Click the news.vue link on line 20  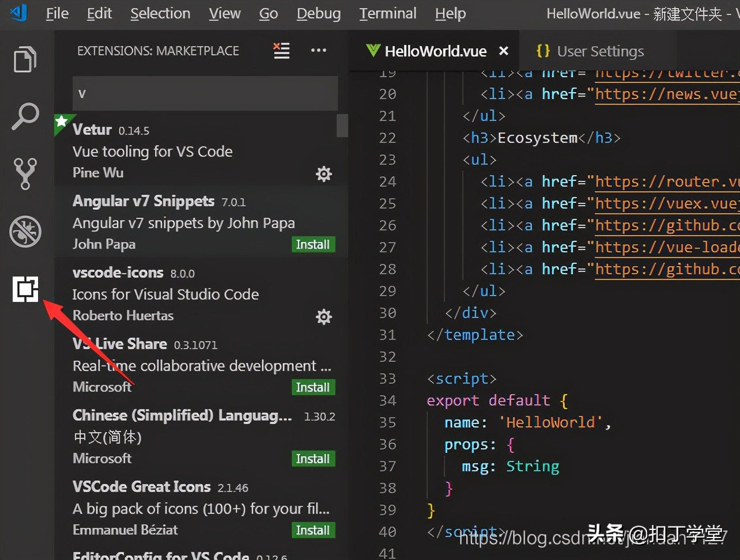(x=667, y=94)
